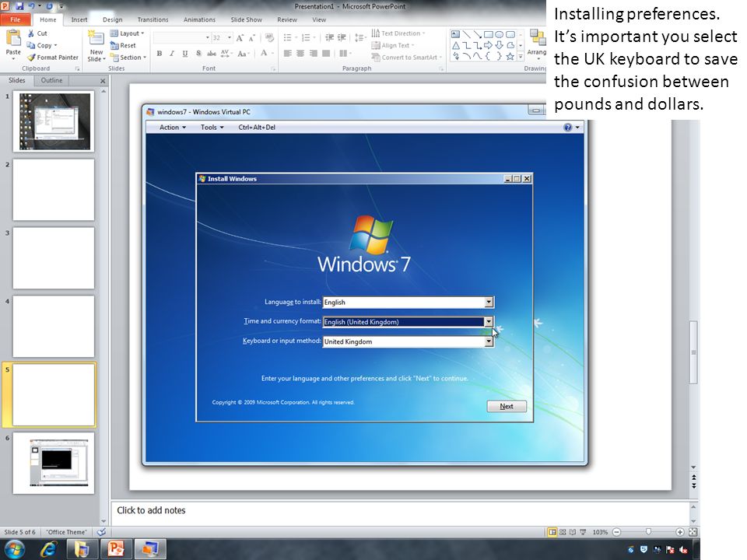Switch to the Outline pane tab

point(51,80)
